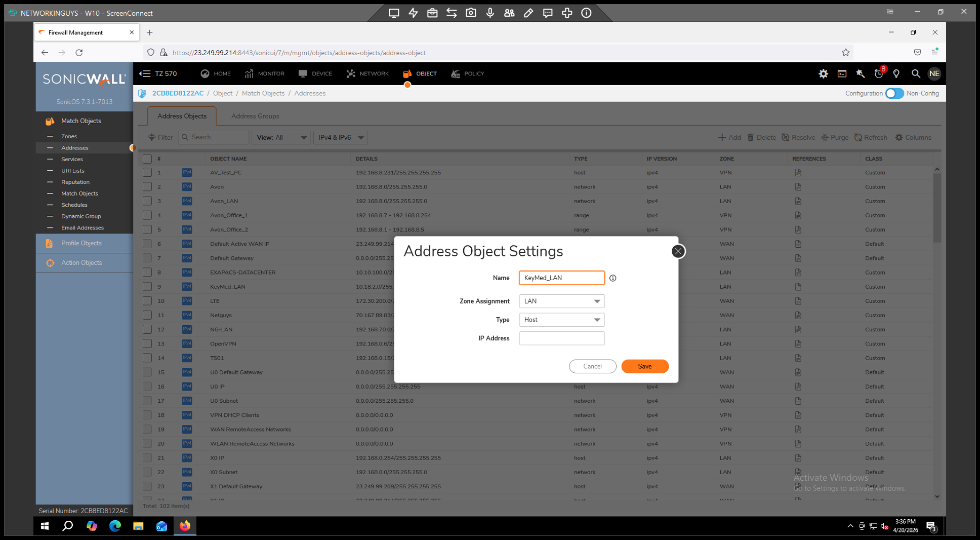Toggle Configuration / Non-Config mode switch

pyautogui.click(x=894, y=93)
